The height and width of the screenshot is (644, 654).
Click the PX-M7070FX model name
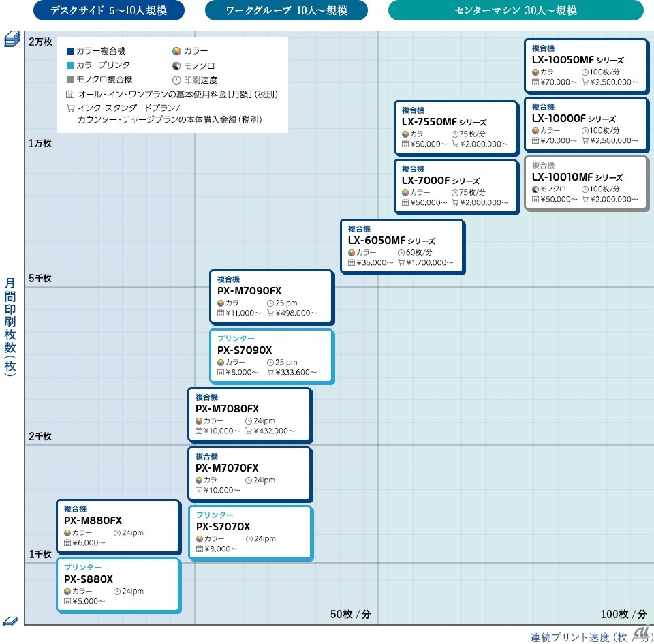pos(227,468)
